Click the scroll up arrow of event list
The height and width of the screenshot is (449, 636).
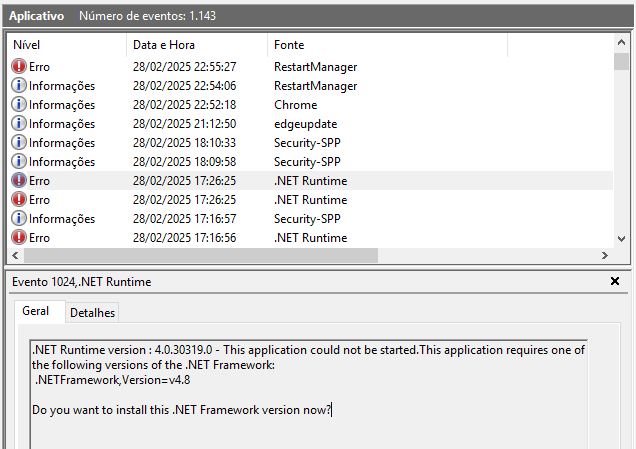[621, 42]
